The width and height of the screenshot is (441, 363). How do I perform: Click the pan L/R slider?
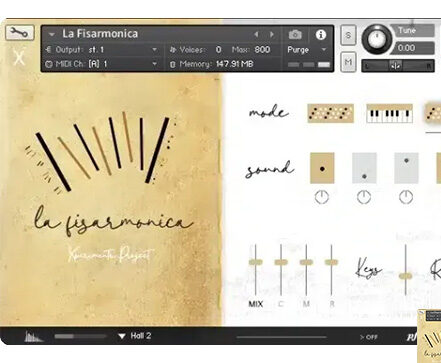pos(398,66)
